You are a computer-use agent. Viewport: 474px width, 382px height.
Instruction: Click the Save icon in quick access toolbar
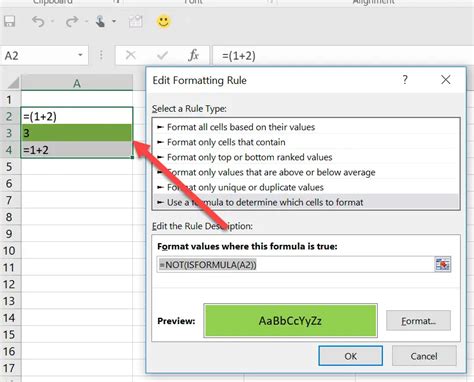tap(9, 22)
